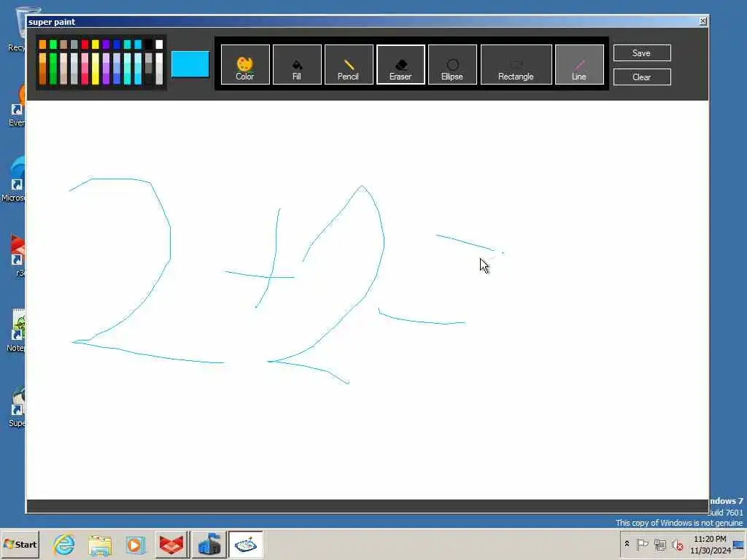This screenshot has height=560, width=747.
Task: Activate the Eraser tool
Action: point(400,65)
